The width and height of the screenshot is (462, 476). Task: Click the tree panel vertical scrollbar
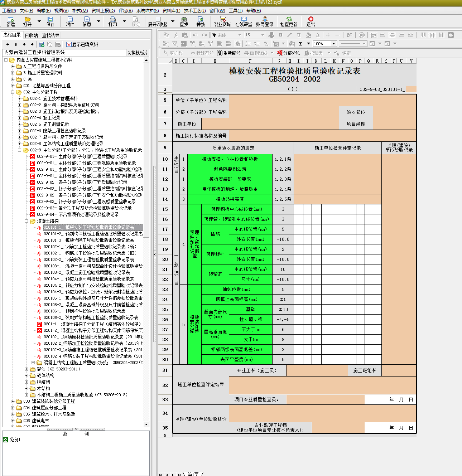coord(146,242)
